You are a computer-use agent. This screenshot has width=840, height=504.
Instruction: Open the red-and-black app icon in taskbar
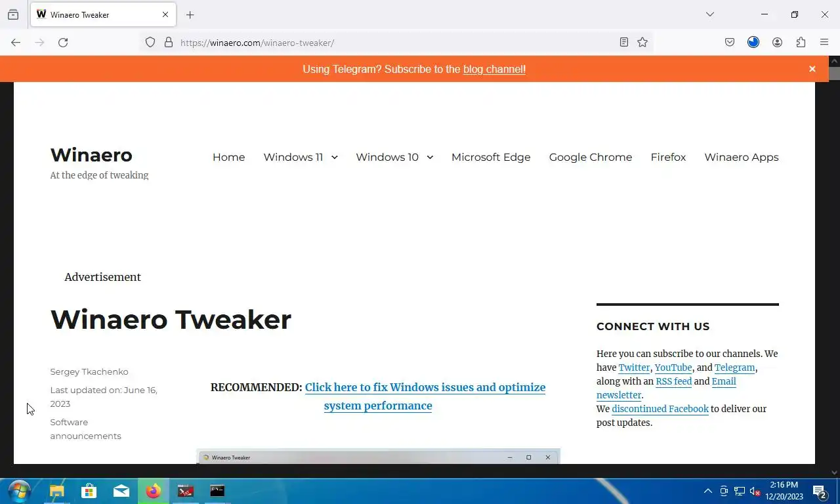click(x=186, y=491)
